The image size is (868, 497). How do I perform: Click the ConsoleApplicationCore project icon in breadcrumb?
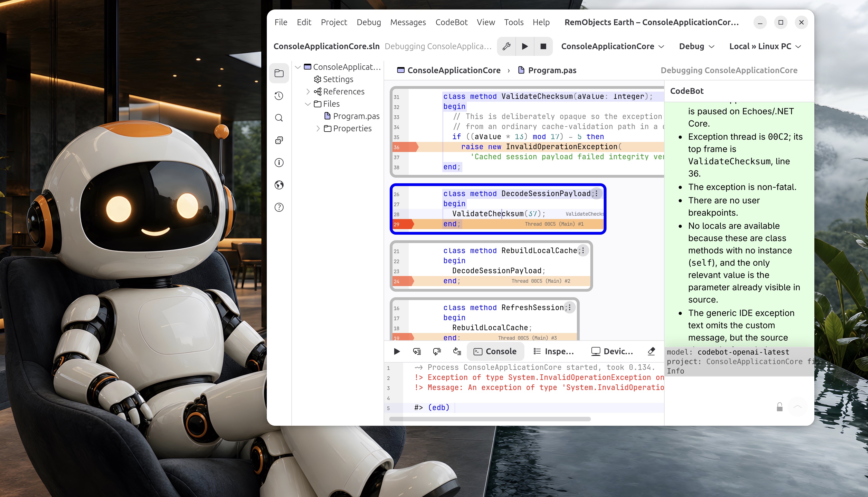401,70
